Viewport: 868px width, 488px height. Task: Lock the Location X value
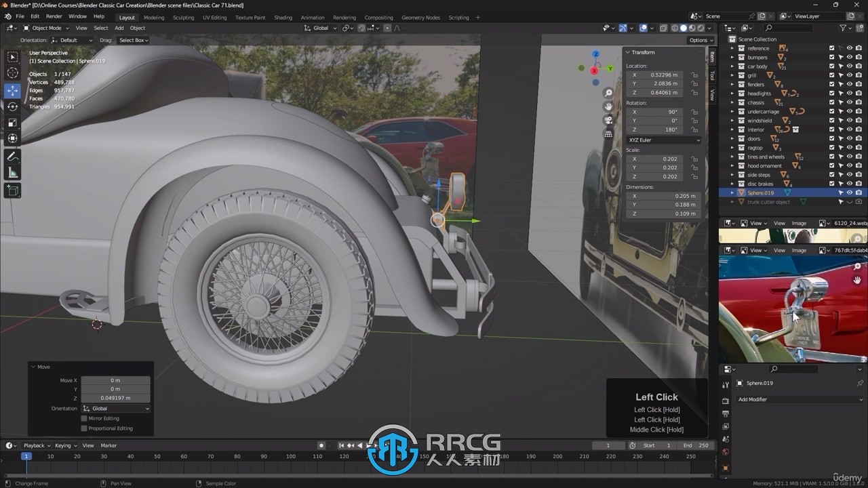[694, 75]
